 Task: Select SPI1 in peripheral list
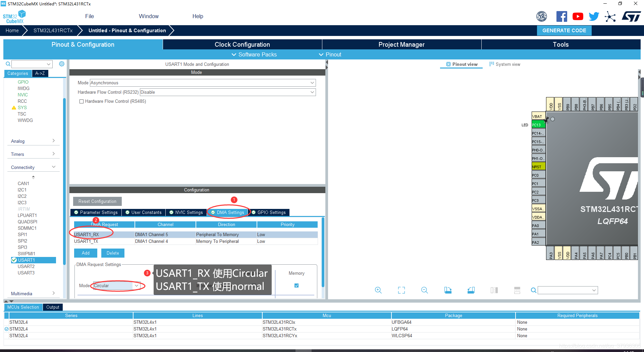click(22, 234)
